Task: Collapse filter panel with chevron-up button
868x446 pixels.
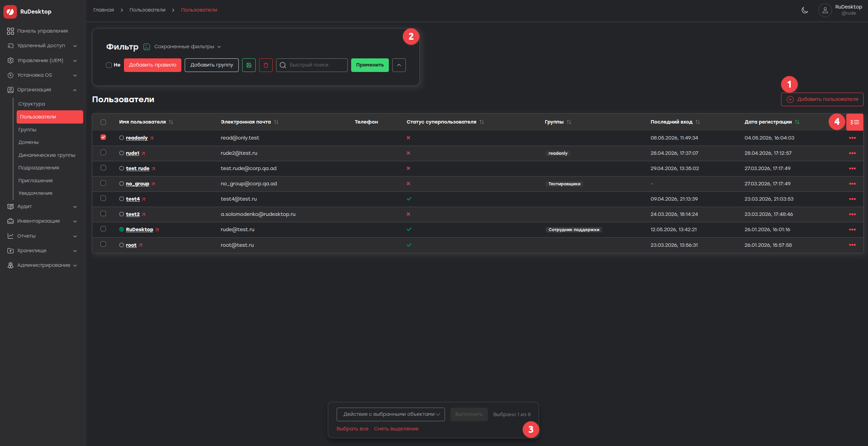Action: [399, 65]
